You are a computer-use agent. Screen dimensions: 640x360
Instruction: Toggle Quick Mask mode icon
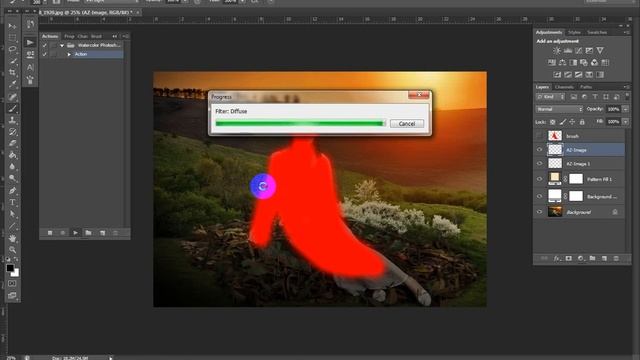click(12, 284)
